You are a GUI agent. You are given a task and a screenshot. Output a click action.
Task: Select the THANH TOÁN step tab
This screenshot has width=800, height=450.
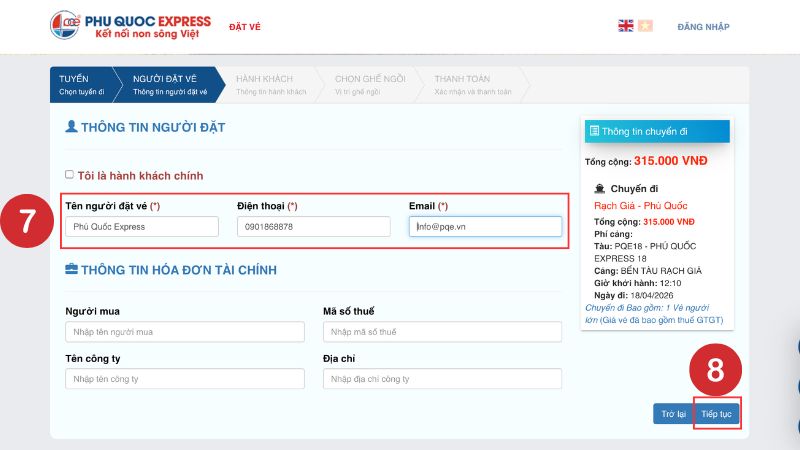click(x=472, y=85)
